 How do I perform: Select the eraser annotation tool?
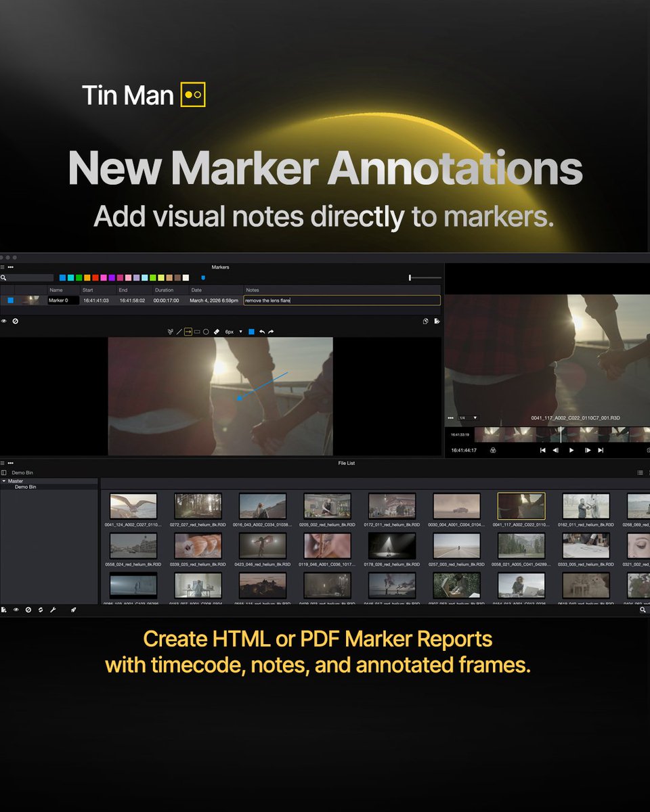click(217, 332)
